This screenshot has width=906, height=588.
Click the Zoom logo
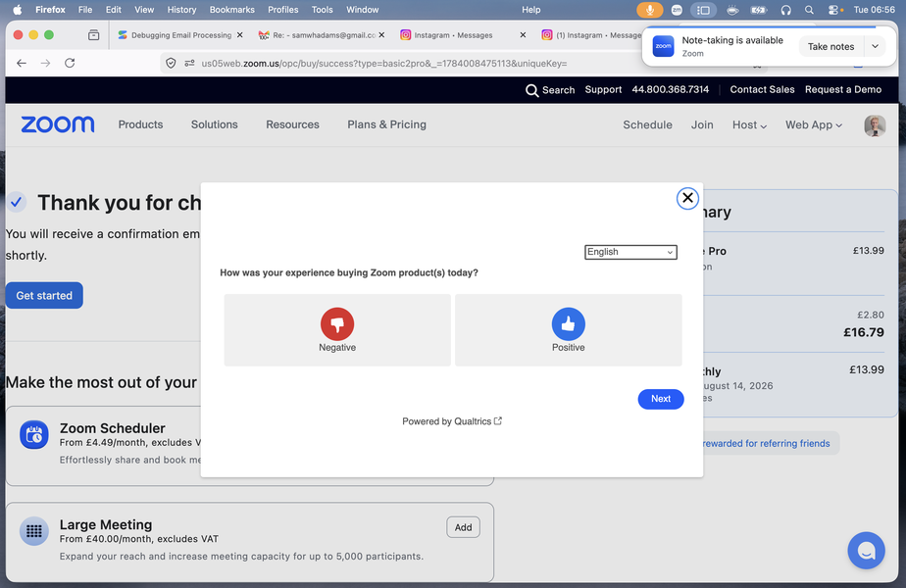(58, 124)
